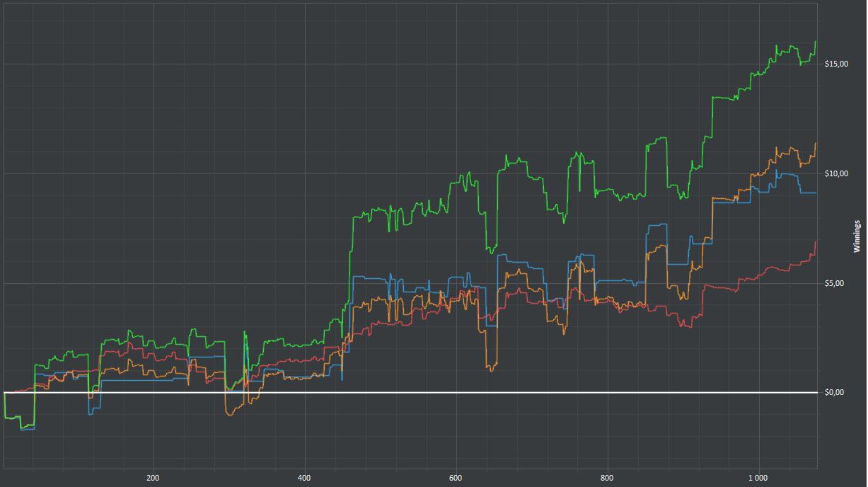Click the Winnings axis title

click(857, 236)
